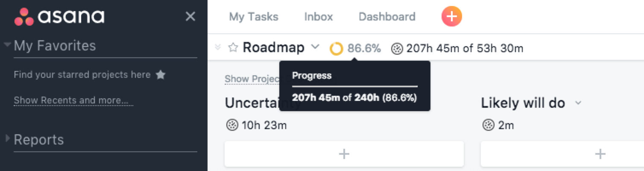The image size is (644, 171).
Task: Star the Roadmap project as favorite
Action: tap(233, 47)
